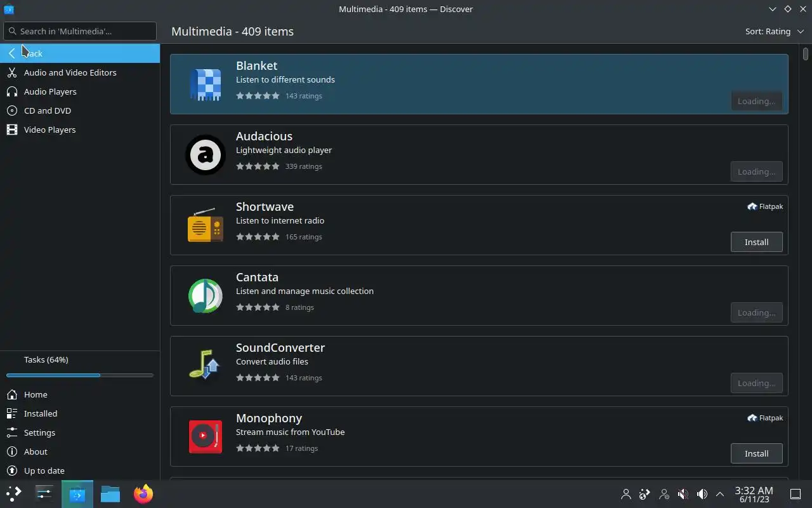Screen dimensions: 812x508
Task: Click the Audacious star rating
Action: coord(258,166)
